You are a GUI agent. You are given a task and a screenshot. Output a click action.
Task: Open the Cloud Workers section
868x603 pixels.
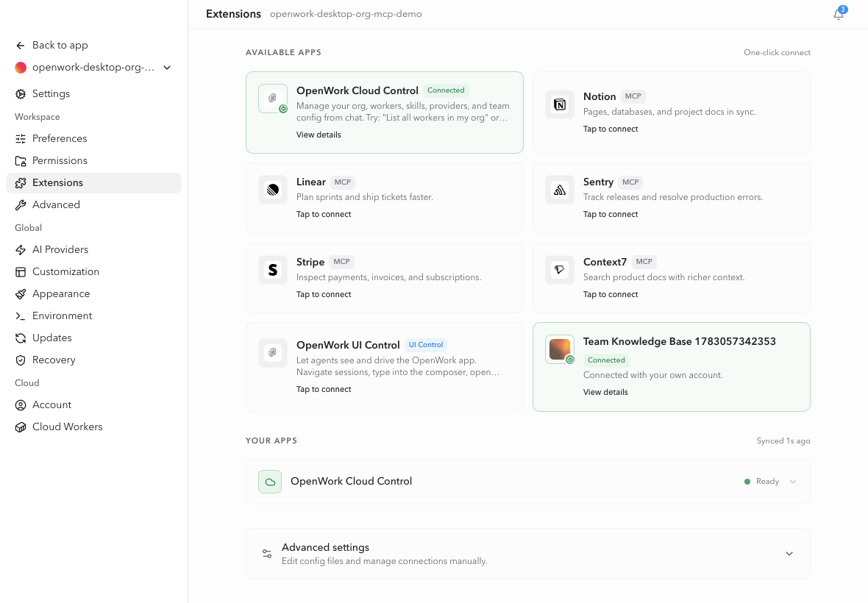click(93, 428)
